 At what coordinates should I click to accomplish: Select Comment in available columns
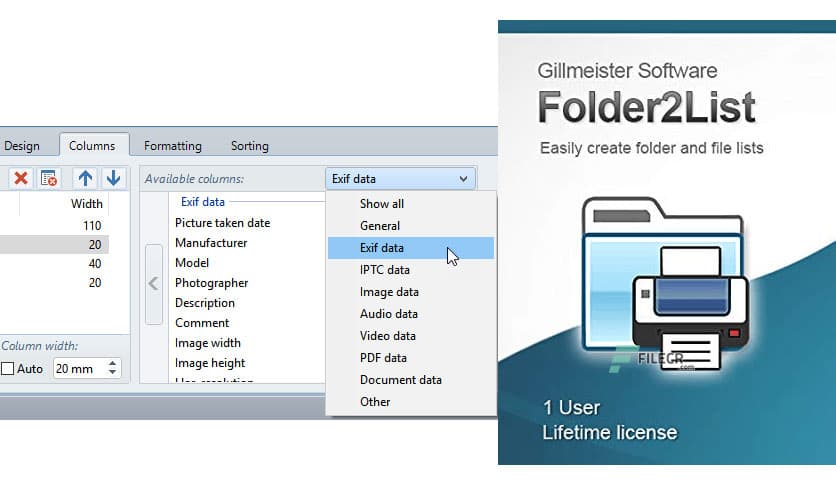point(202,323)
